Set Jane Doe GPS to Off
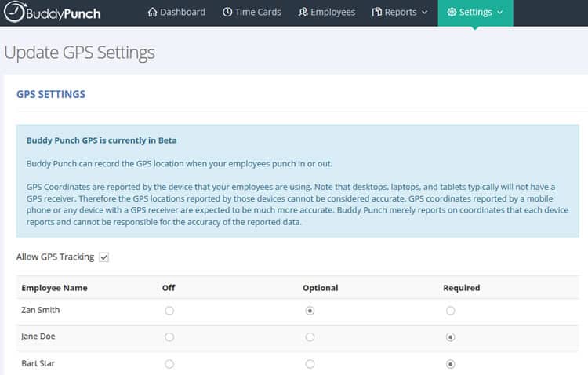This screenshot has width=588, height=375. pos(169,337)
